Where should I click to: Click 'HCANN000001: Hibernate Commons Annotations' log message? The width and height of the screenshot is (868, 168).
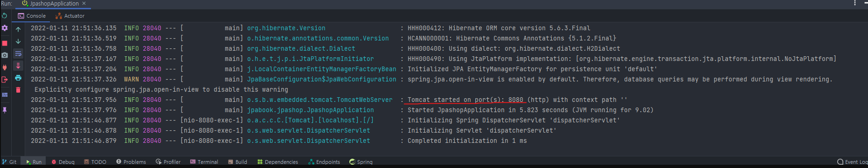[512, 38]
